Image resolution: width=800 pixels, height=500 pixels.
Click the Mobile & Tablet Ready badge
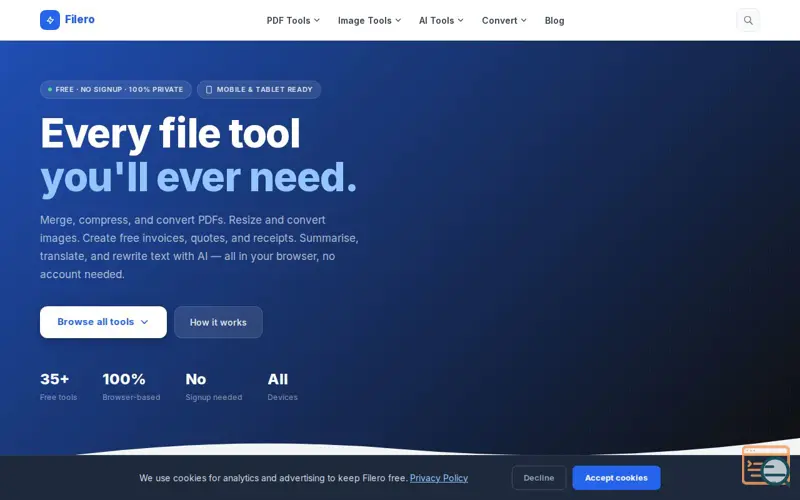coord(259,89)
